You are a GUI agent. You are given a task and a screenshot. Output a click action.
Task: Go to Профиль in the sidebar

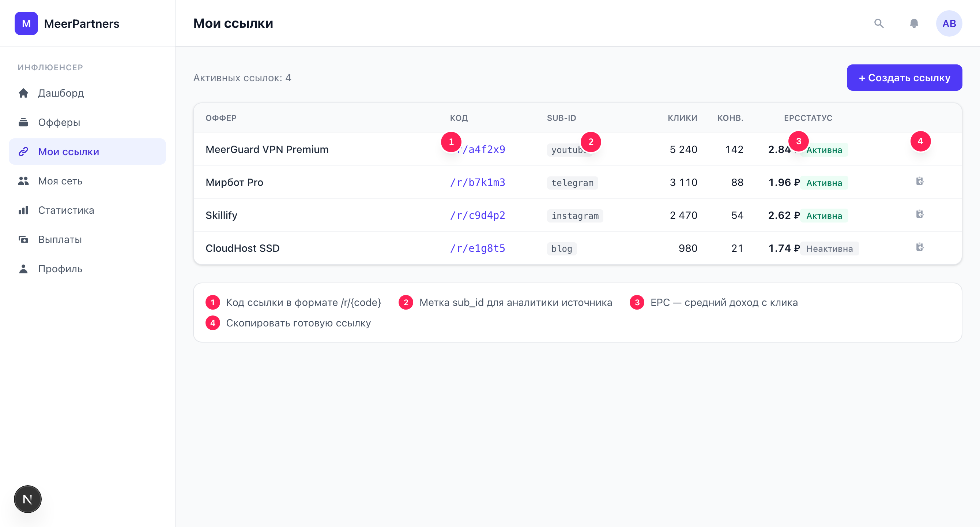[87, 269]
